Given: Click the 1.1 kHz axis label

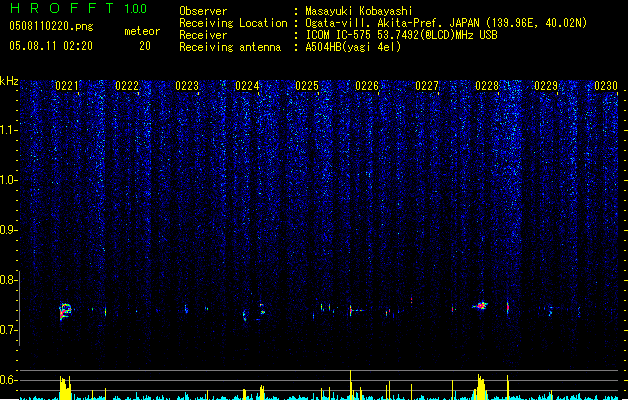Looking at the screenshot, I should coord(9,130).
